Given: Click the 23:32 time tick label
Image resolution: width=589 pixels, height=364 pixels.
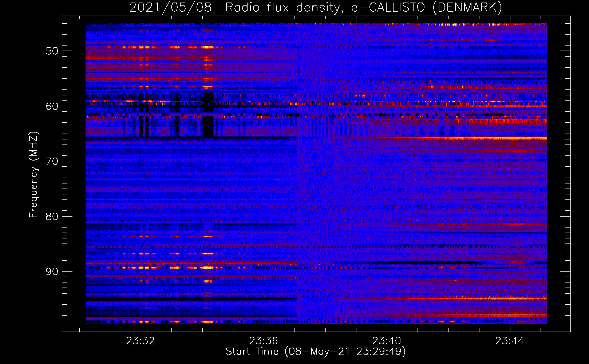Looking at the screenshot, I should point(141,341).
